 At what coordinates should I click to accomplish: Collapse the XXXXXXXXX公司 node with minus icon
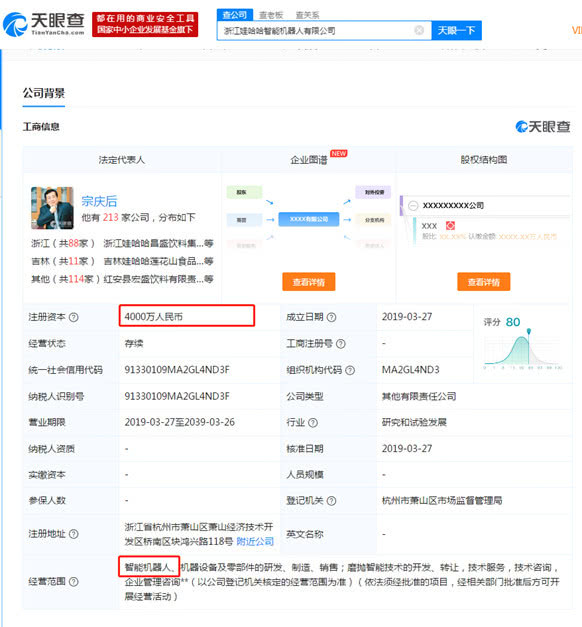tap(413, 206)
